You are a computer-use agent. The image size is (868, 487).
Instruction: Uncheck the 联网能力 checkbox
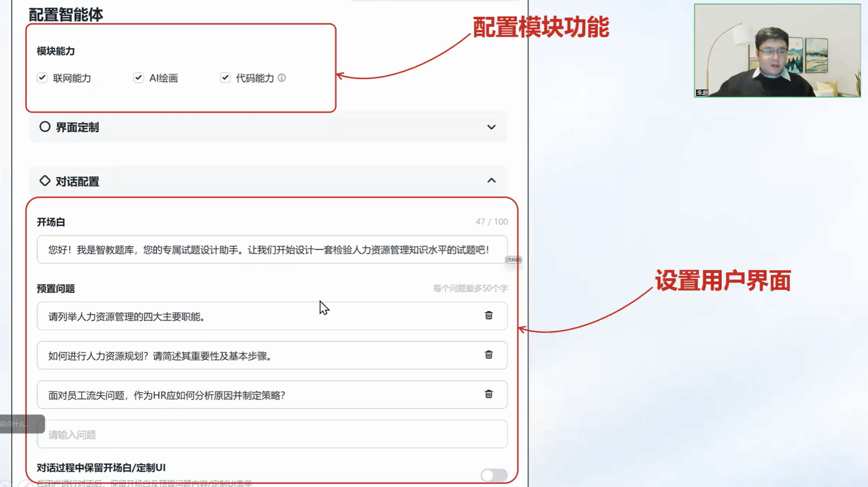click(x=42, y=78)
